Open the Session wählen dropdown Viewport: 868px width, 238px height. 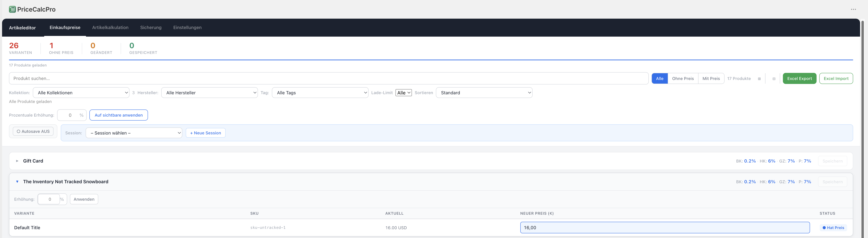[134, 133]
